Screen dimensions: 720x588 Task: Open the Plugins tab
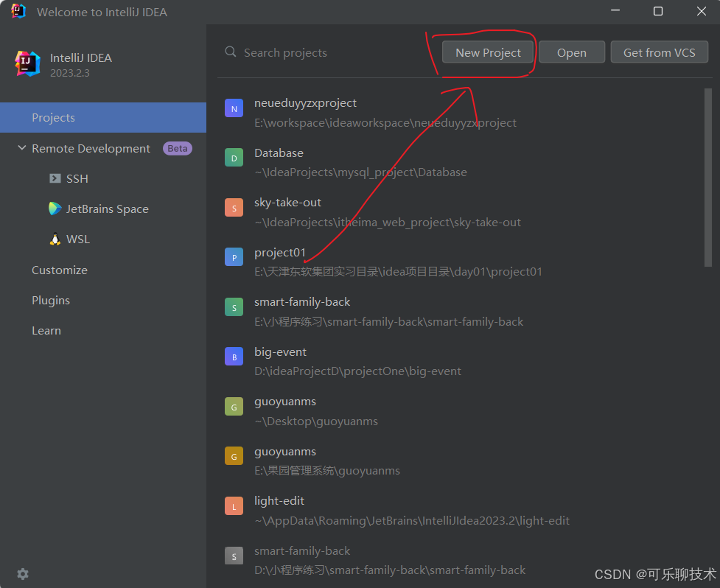pos(51,300)
